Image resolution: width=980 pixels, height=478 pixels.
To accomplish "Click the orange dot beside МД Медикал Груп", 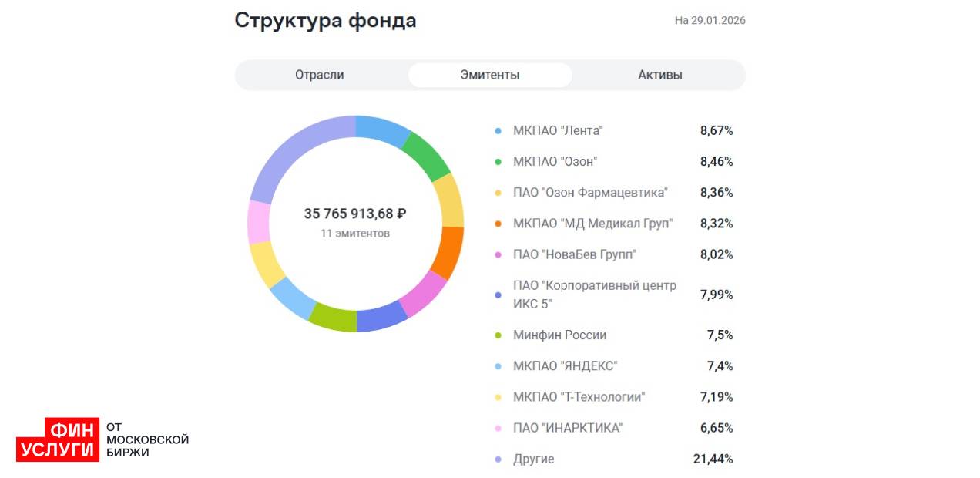I will click(x=498, y=224).
